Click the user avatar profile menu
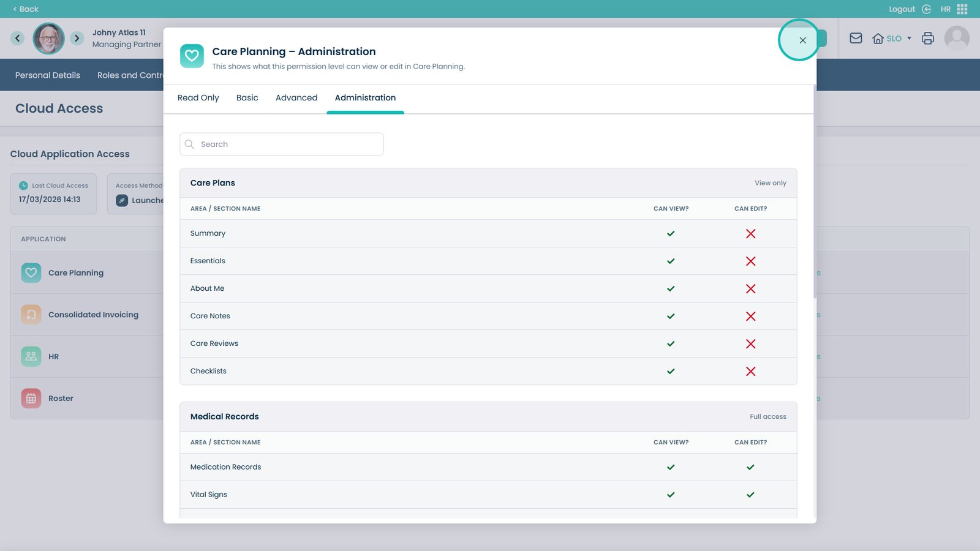The height and width of the screenshot is (551, 980). tap(957, 39)
